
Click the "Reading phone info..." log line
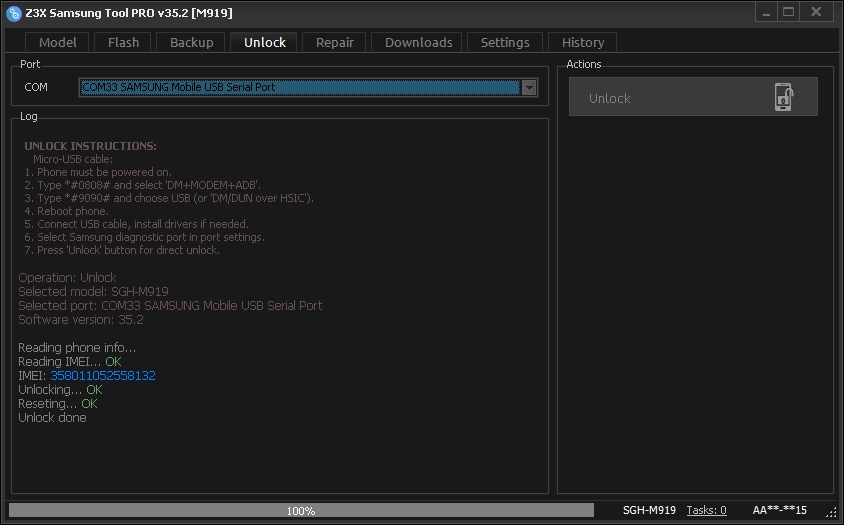click(x=77, y=347)
